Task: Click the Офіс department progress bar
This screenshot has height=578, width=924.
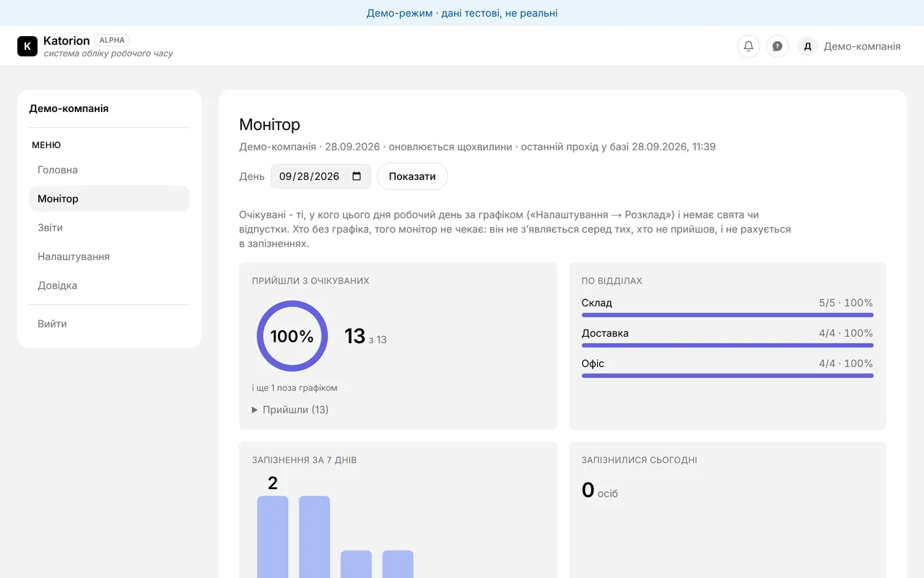Action: tap(728, 376)
